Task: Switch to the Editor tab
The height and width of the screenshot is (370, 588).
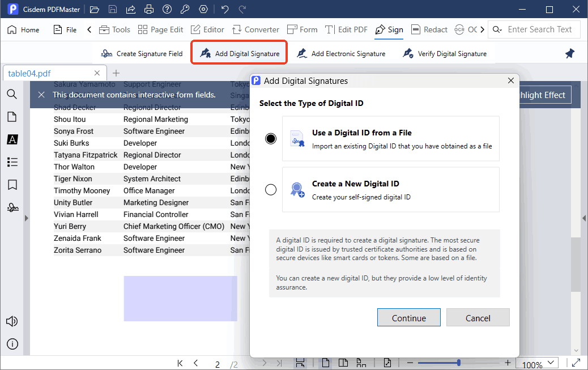Action: (x=207, y=29)
